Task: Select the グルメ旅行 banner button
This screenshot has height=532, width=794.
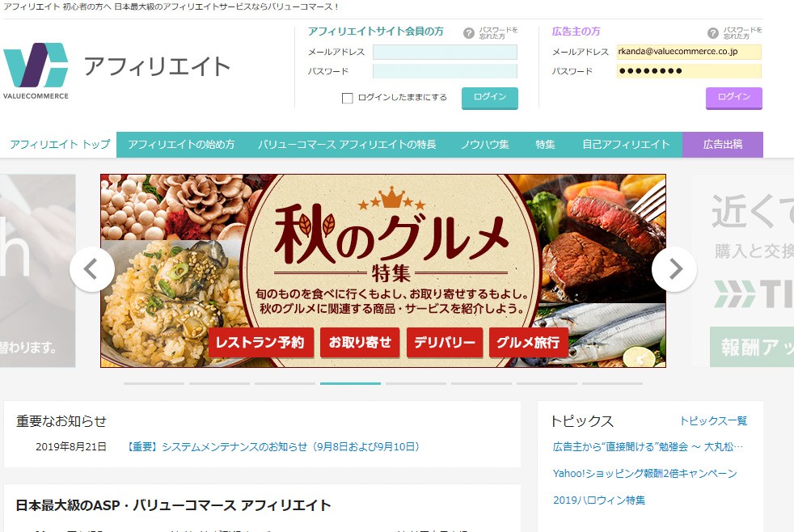Action: coord(528,343)
